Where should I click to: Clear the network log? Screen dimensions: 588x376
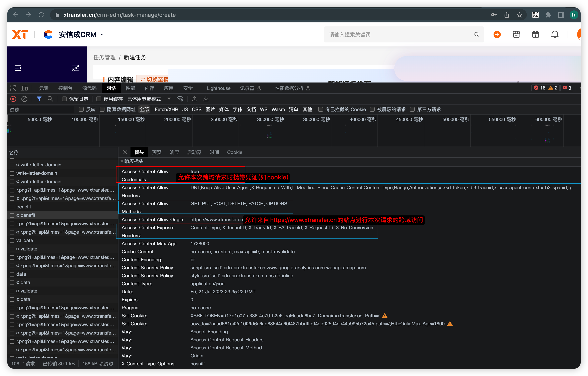[24, 99]
